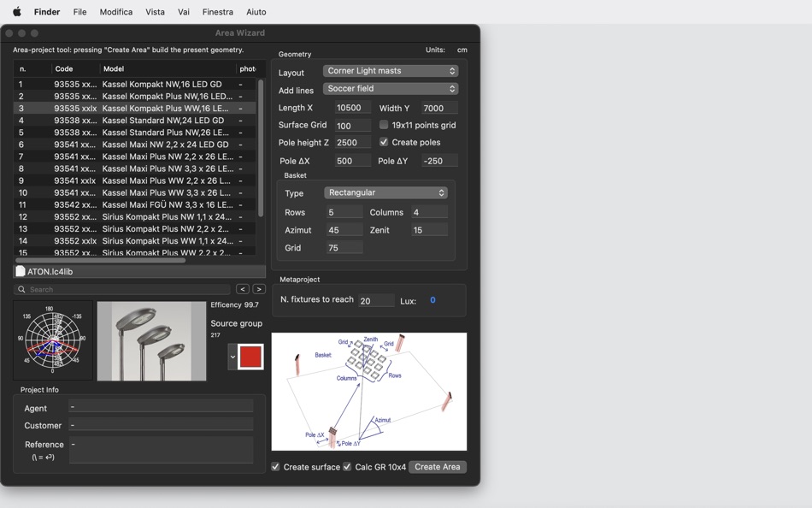Click the Surface Grid field
Viewport: 812px width, 508px height.
tap(352, 126)
